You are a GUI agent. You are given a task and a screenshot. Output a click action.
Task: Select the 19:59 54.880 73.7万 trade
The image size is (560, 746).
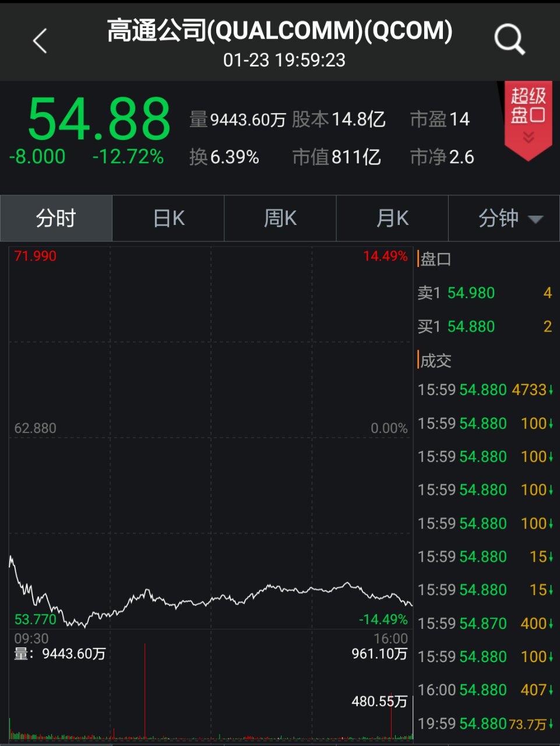pyautogui.click(x=485, y=724)
